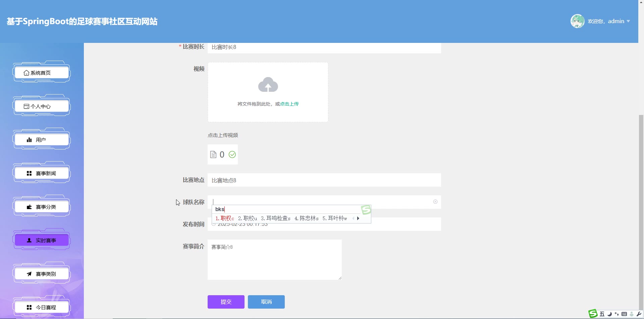Click the Sogou logo on the candidate box
This screenshot has height=319, width=644.
coord(366,210)
